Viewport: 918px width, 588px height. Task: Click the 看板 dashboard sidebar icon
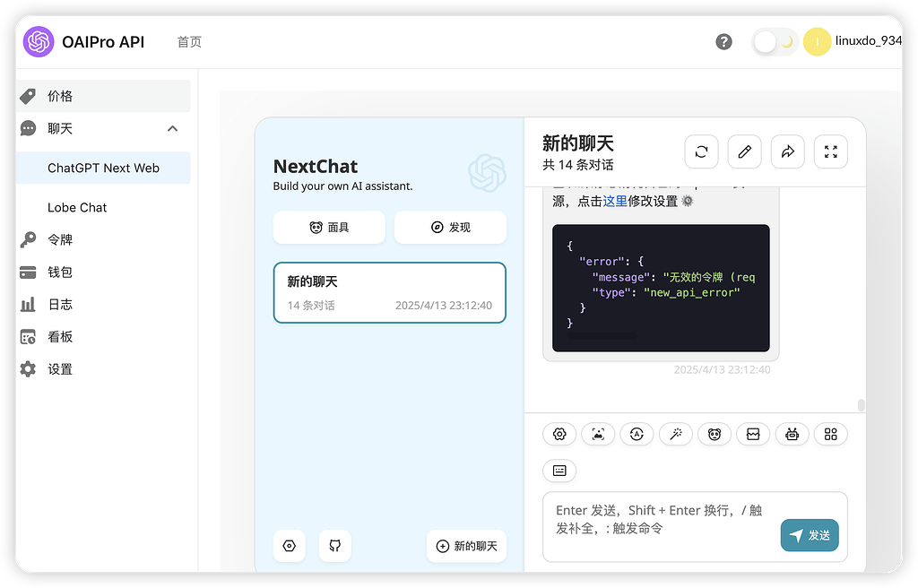[x=28, y=337]
